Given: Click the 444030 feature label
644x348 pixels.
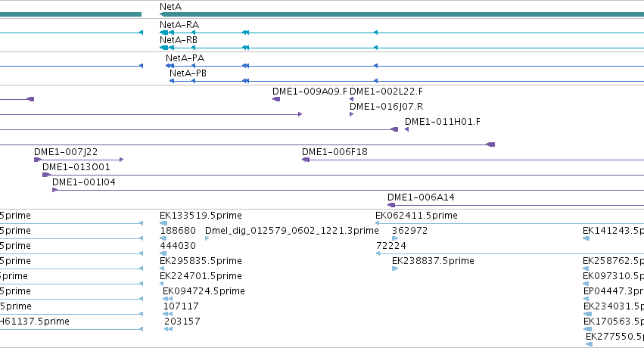Looking at the screenshot, I should 177,246.
